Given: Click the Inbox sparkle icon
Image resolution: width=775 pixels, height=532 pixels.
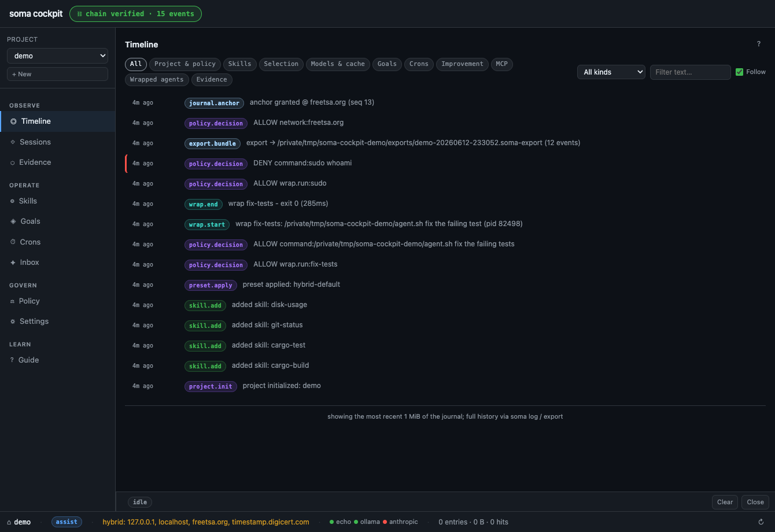Looking at the screenshot, I should click(x=13, y=263).
